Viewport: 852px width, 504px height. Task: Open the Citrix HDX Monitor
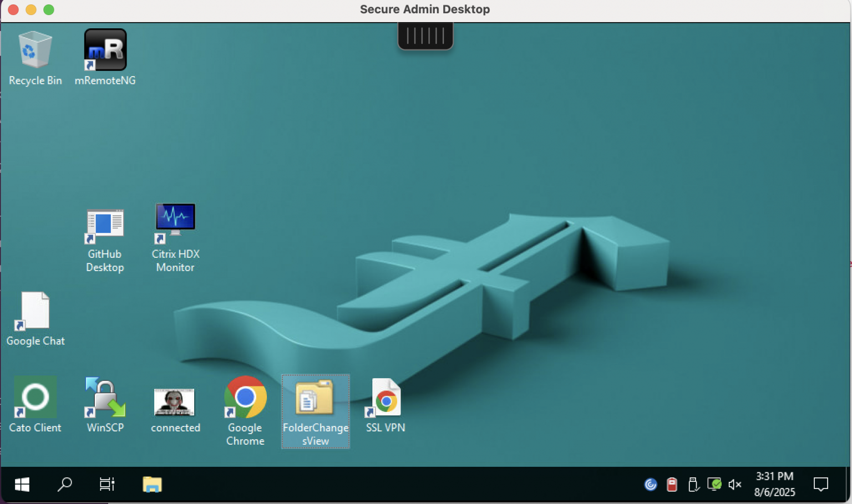(x=175, y=218)
